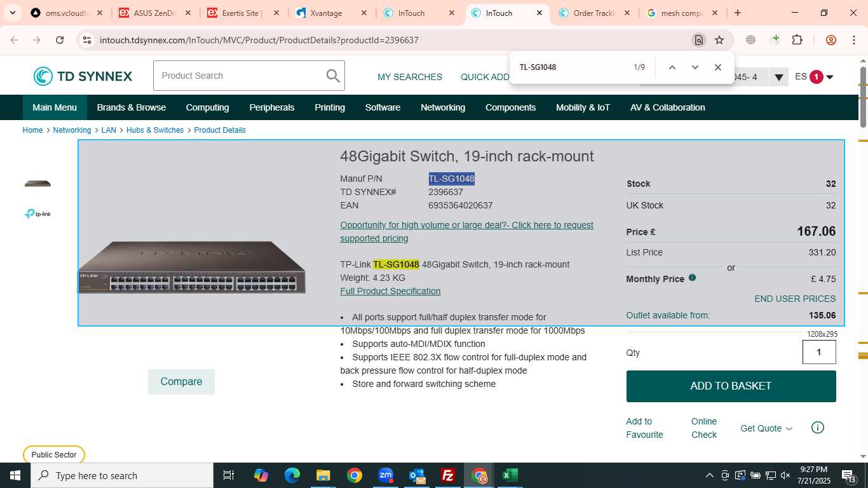Click the TD SYNNEX logo
The width and height of the screenshot is (868, 488).
coord(83,76)
